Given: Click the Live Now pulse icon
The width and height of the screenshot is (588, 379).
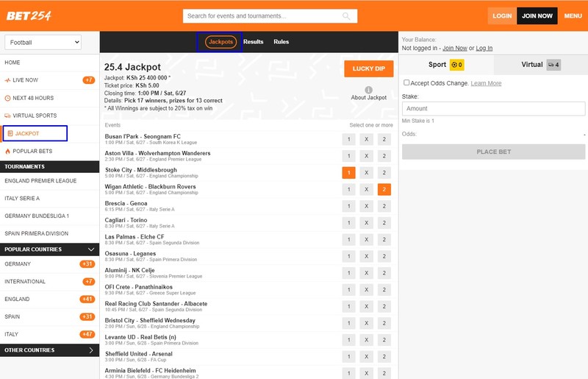Looking at the screenshot, I should point(7,80).
